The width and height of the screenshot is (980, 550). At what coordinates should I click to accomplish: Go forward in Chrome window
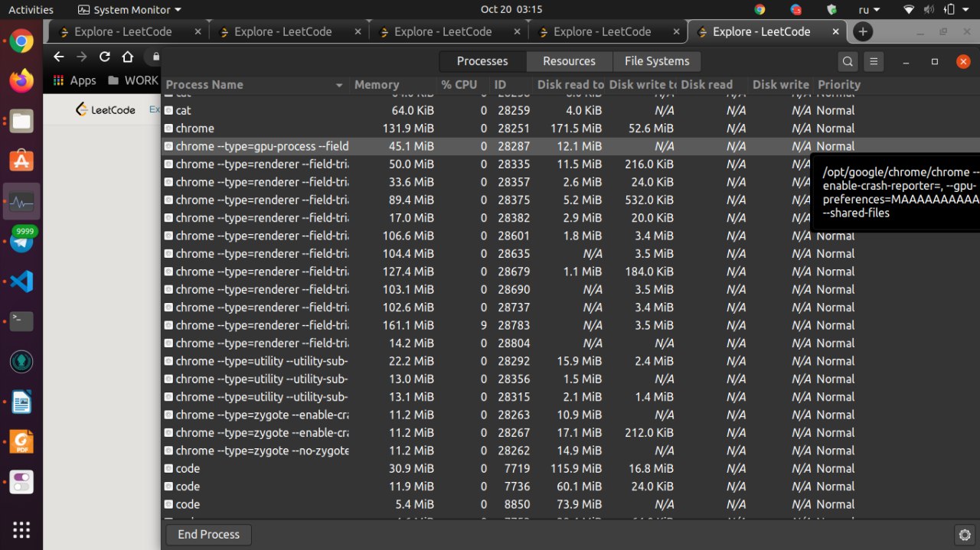(x=82, y=57)
